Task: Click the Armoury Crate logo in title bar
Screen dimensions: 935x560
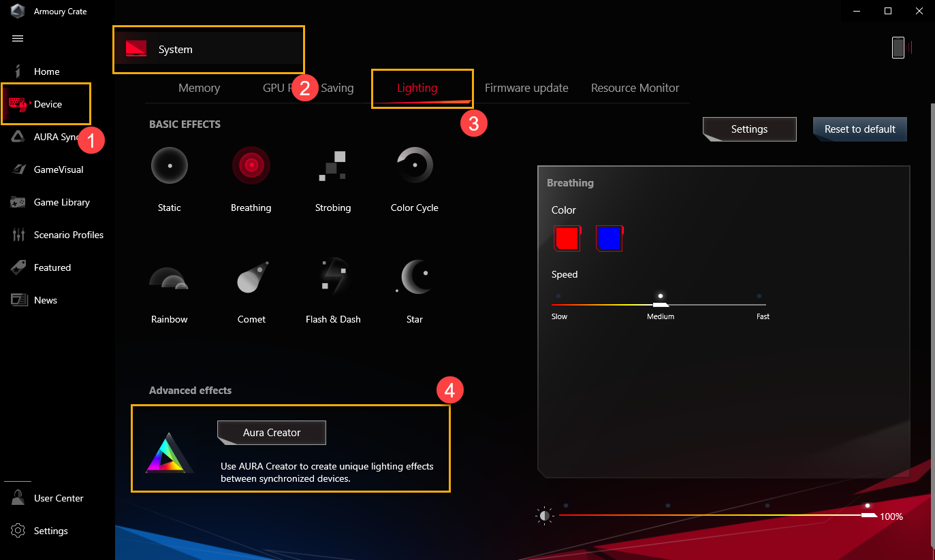Action: click(x=17, y=11)
